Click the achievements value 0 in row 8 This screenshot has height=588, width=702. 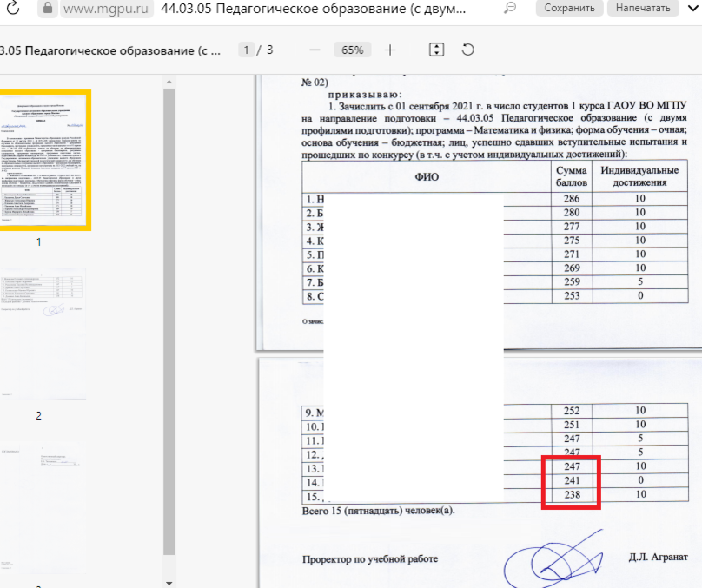point(640,296)
